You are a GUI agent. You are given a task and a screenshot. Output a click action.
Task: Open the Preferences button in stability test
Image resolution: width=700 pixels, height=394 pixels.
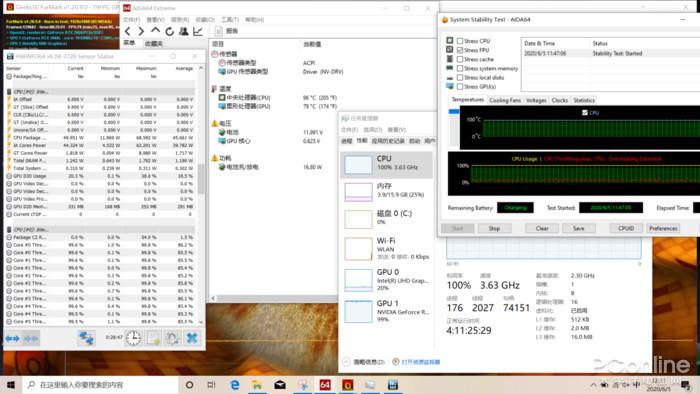pyautogui.click(x=663, y=228)
